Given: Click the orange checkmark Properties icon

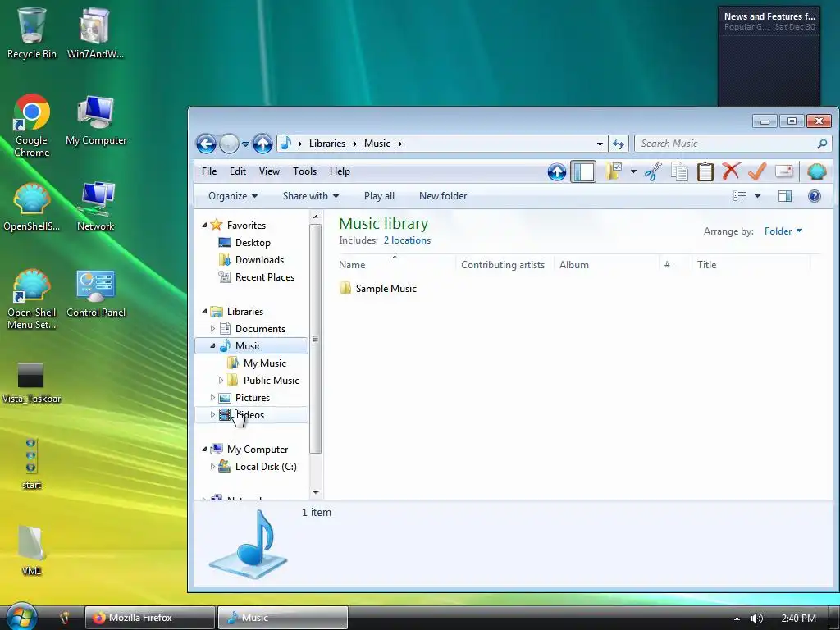Looking at the screenshot, I should (757, 171).
